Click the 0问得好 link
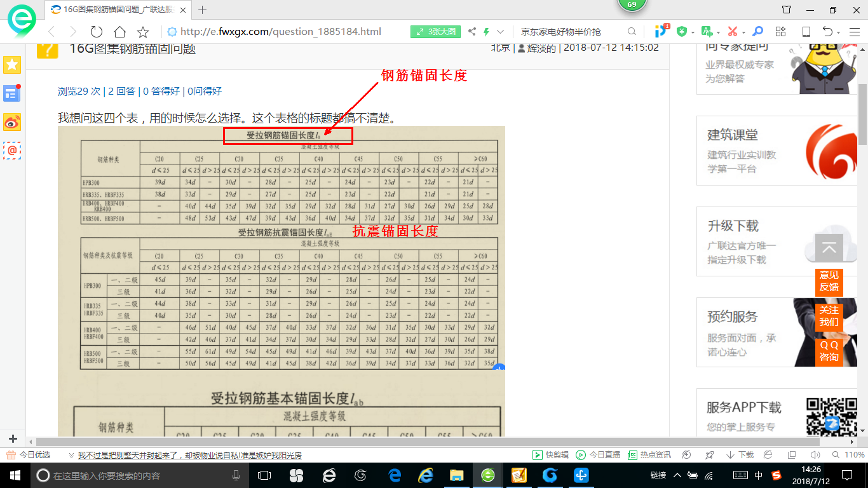Viewport: 868px width, 488px height. coord(205,91)
